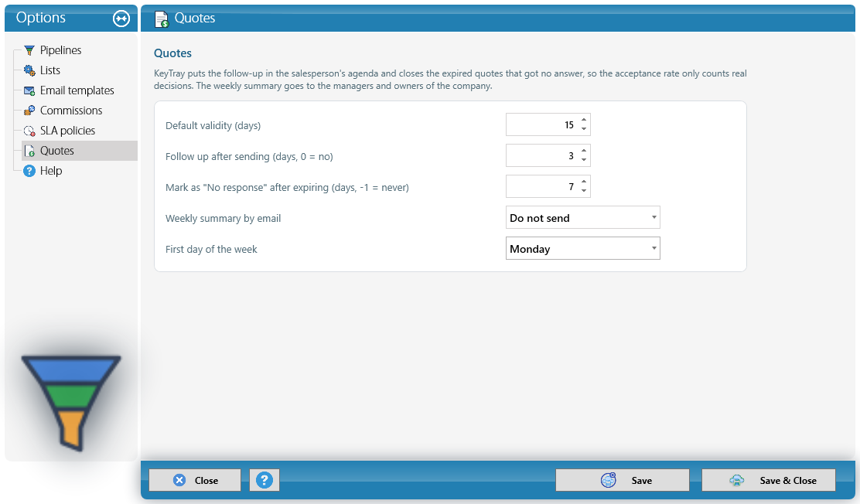
Task: Decrease Follow up after sending days
Action: coord(584,160)
